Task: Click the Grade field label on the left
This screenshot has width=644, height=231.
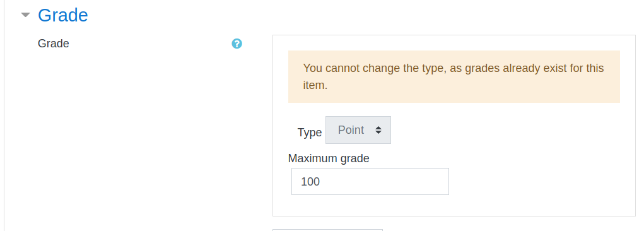Action: click(54, 44)
